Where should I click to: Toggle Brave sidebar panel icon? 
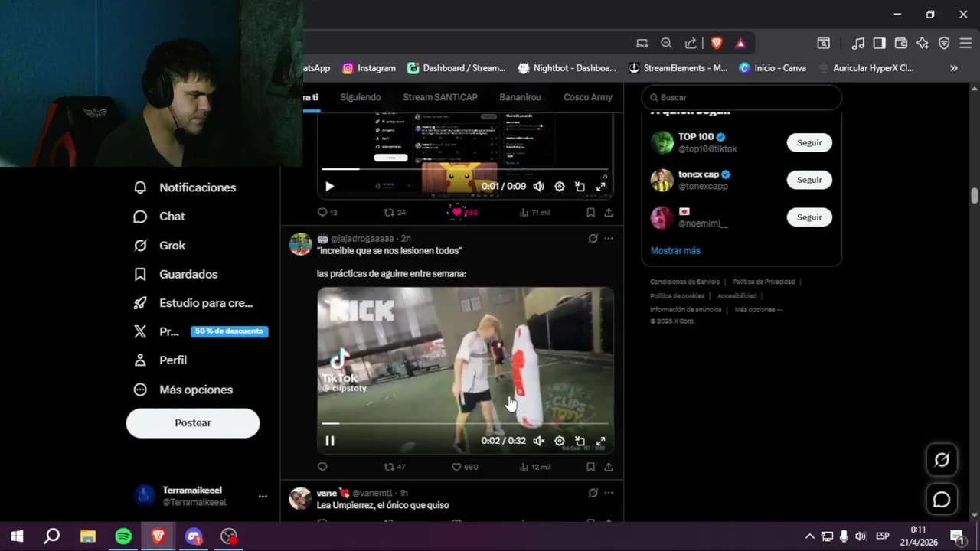coord(880,43)
